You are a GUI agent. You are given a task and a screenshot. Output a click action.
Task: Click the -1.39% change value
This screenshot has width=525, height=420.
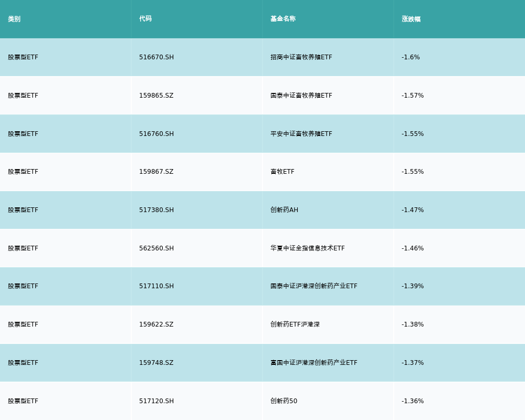413,286
